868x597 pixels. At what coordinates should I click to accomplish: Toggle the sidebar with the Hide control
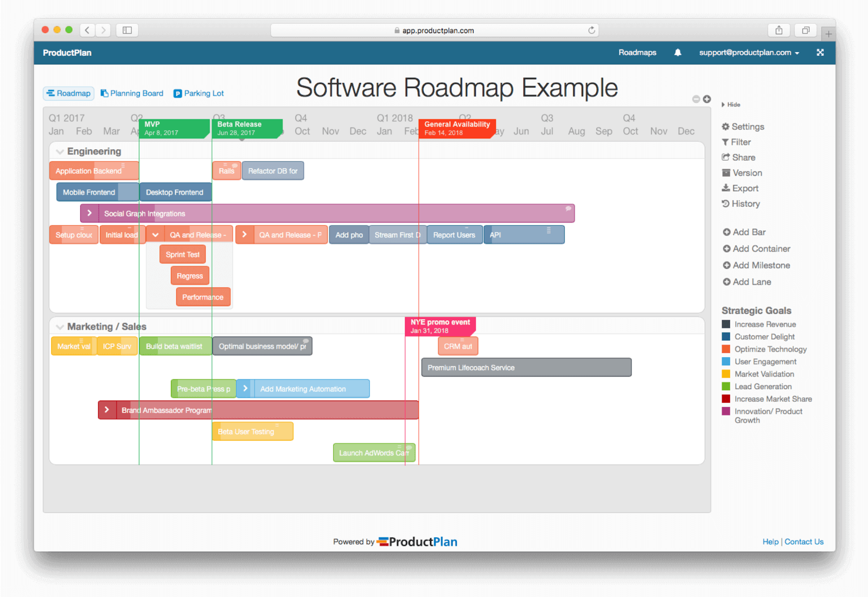(731, 104)
